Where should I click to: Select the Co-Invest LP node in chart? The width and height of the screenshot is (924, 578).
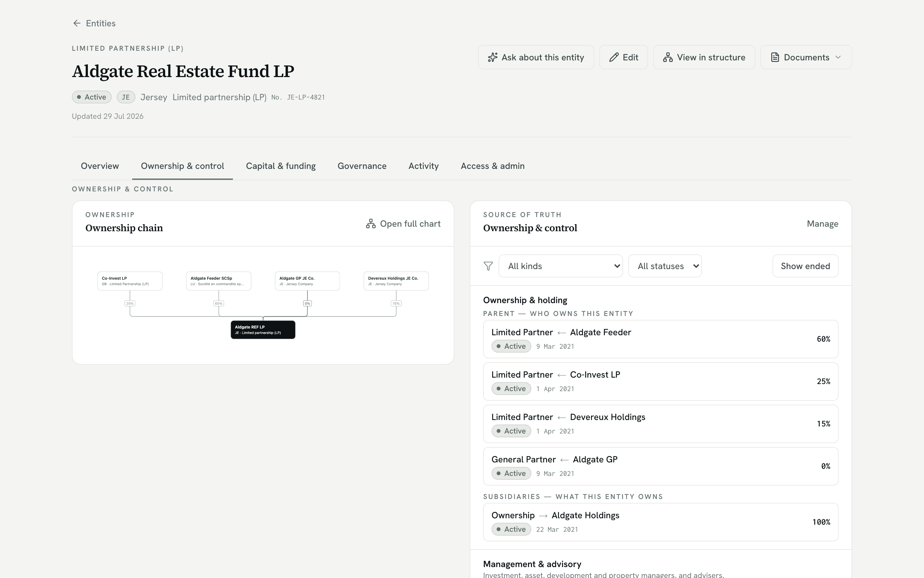(130, 281)
